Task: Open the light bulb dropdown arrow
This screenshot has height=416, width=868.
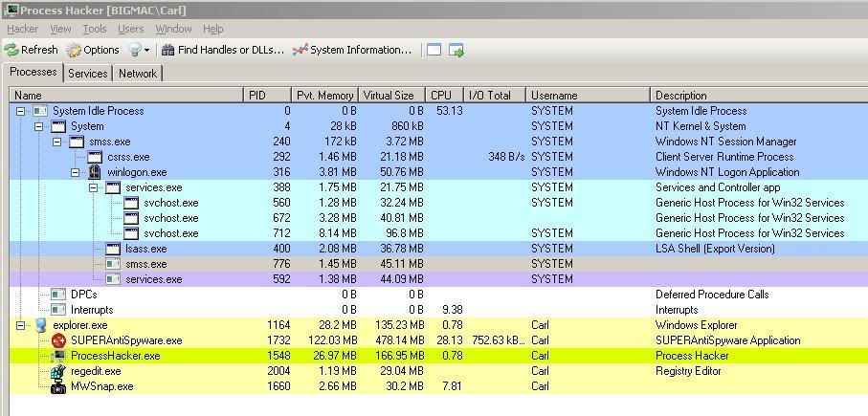Action: 146,51
